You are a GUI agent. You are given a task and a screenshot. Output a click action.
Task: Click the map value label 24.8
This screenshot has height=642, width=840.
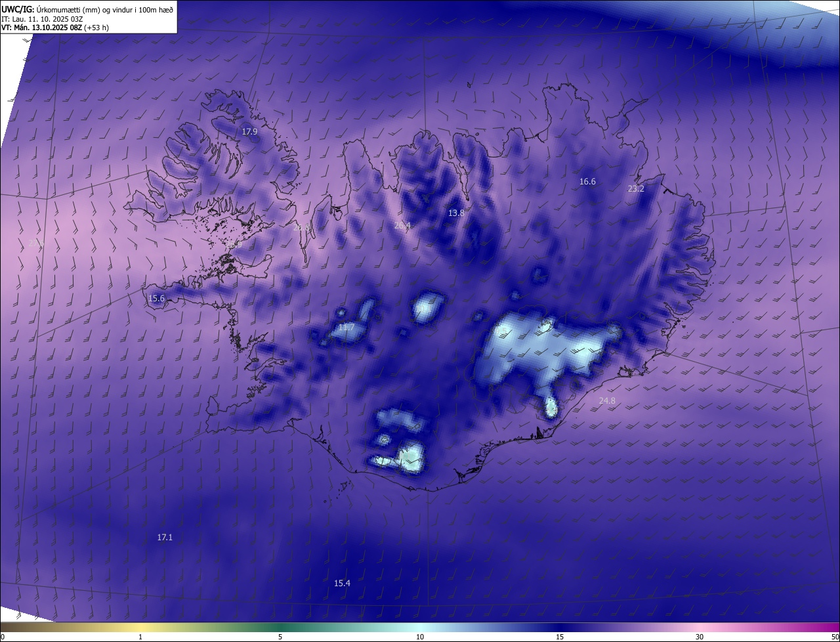coord(607,400)
